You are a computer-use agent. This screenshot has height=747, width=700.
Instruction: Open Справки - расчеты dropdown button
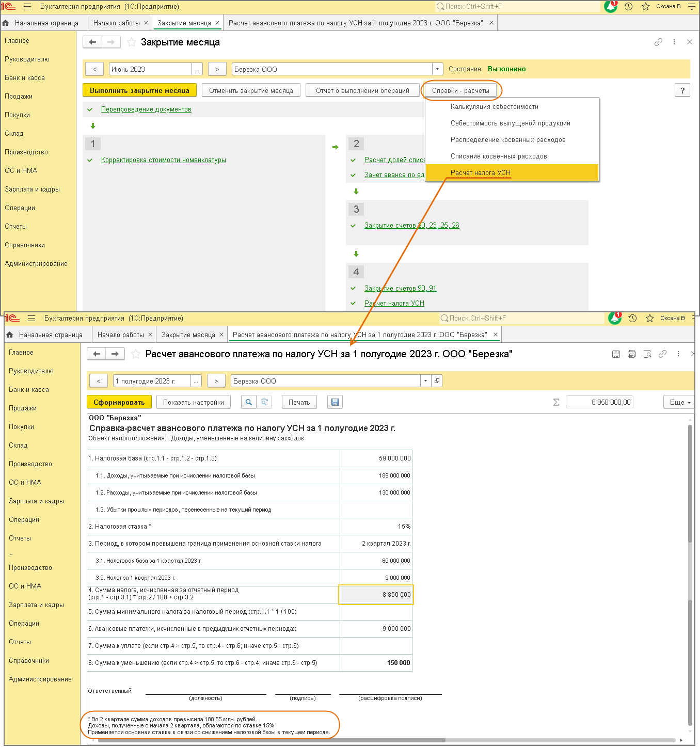(460, 90)
